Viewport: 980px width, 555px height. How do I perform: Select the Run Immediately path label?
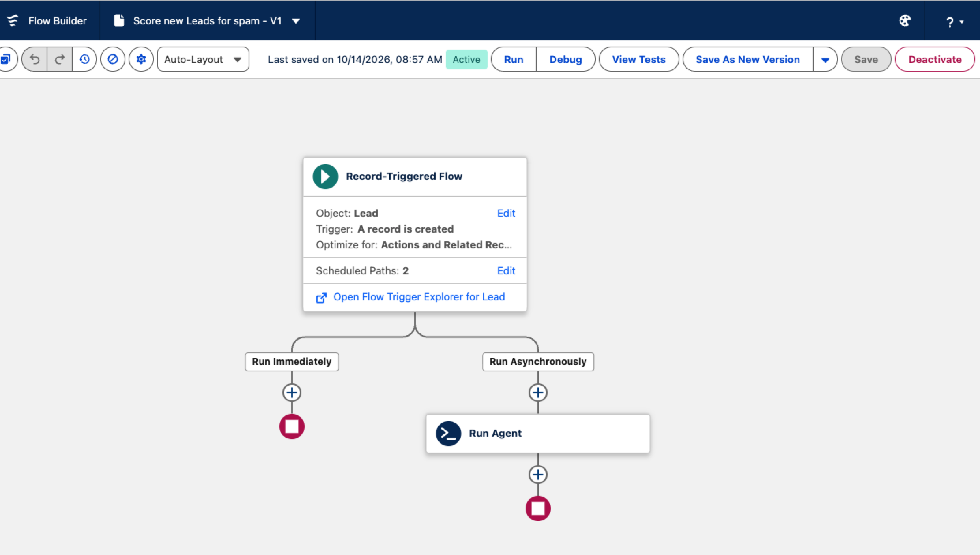pos(292,361)
